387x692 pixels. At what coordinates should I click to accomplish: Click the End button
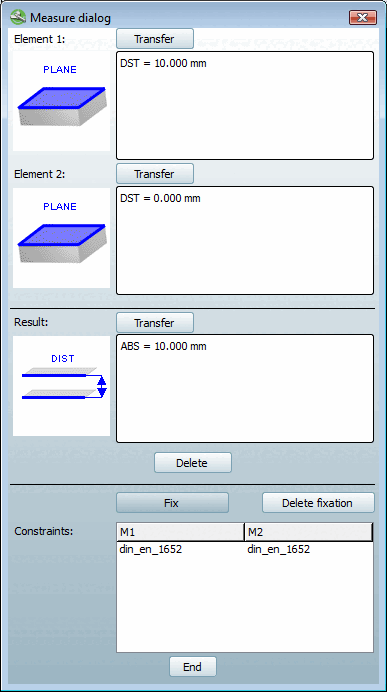pyautogui.click(x=193, y=667)
